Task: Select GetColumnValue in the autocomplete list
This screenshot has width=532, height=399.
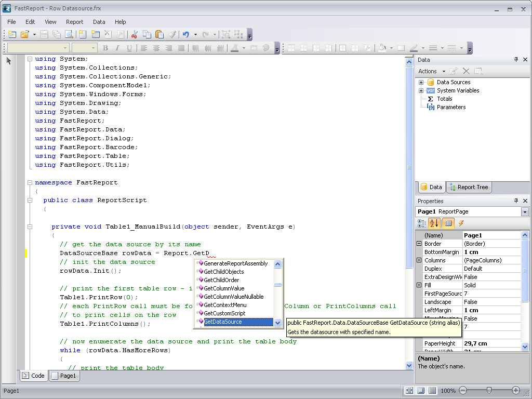Action: coord(223,288)
